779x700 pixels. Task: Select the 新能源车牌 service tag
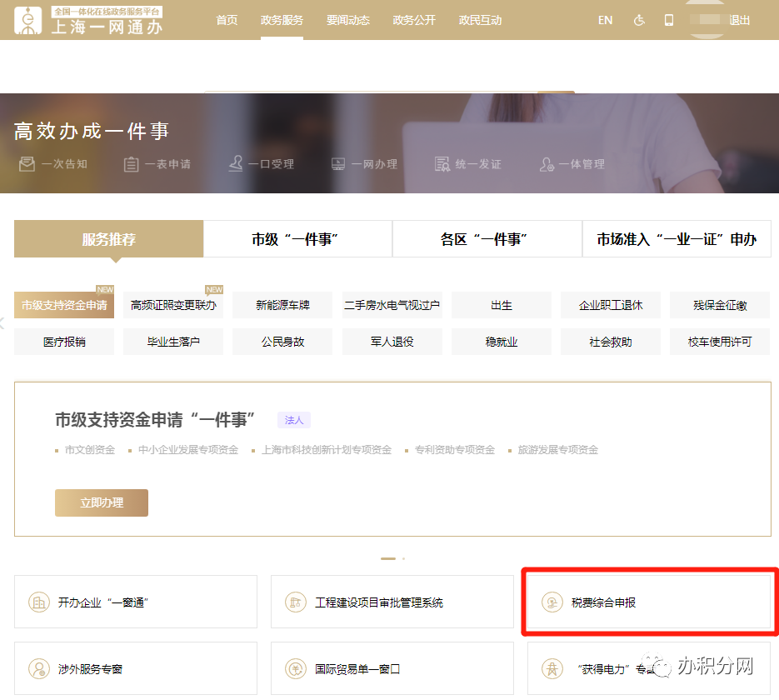[282, 305]
